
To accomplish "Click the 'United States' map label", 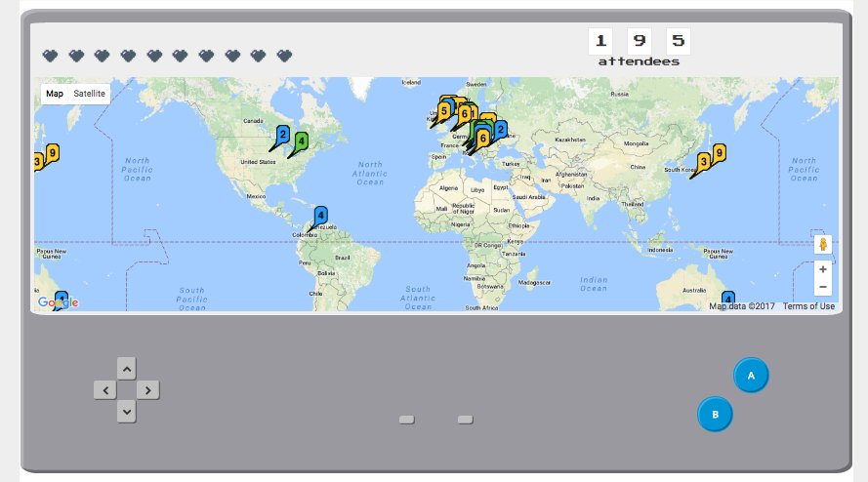I will (x=258, y=162).
